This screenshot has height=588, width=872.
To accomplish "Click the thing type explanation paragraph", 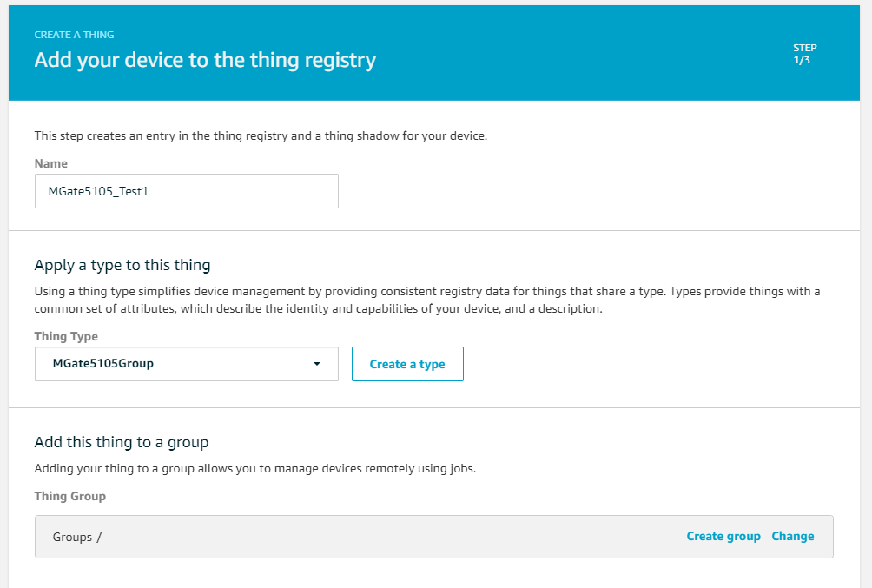I will 427,300.
